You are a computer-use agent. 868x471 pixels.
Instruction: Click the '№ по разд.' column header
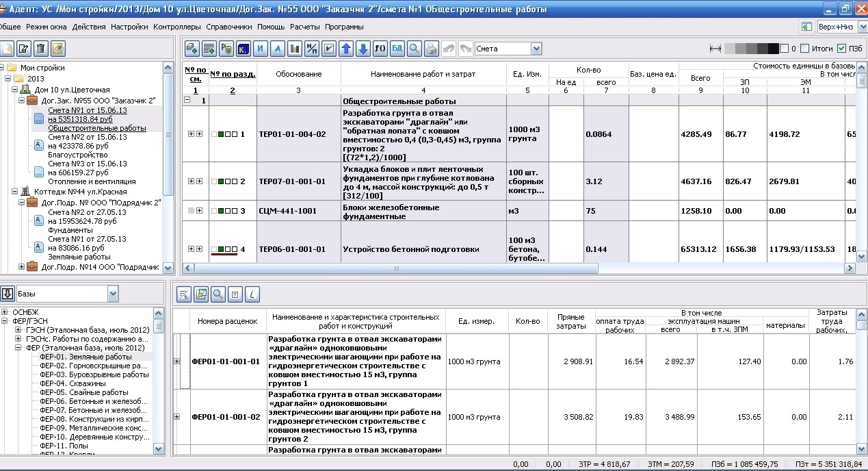point(233,73)
